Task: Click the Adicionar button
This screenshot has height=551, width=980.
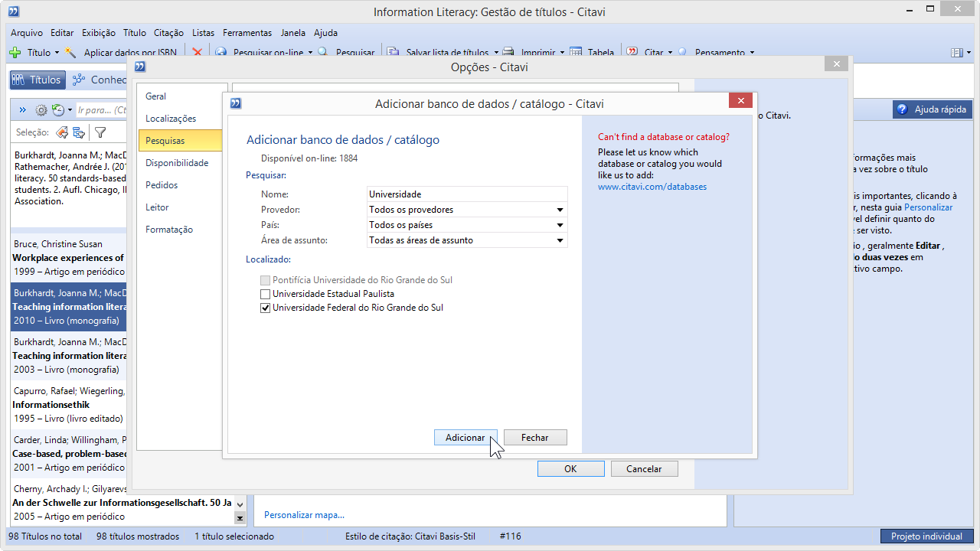Action: (465, 438)
